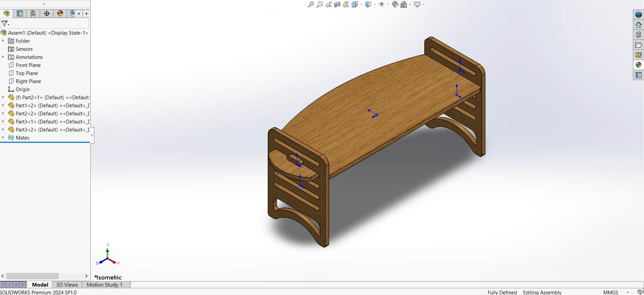The height and width of the screenshot is (295, 644).
Task: Select the Top Plane
Action: pyautogui.click(x=23, y=73)
